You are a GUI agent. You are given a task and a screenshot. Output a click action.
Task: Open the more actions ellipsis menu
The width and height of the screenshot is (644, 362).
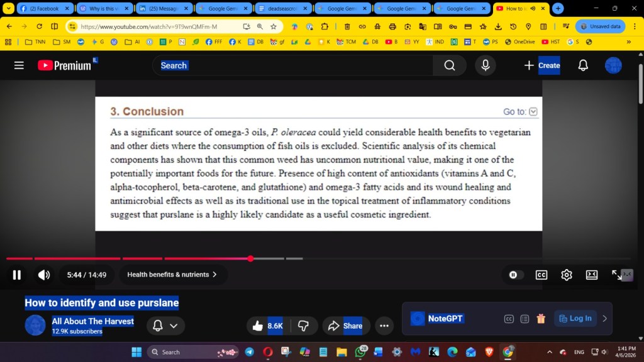pyautogui.click(x=384, y=326)
